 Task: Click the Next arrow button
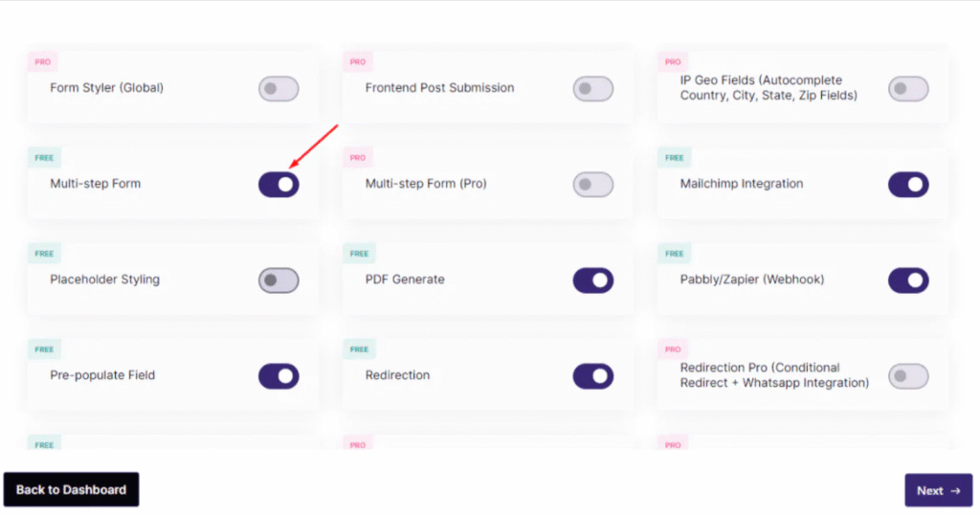(x=938, y=490)
